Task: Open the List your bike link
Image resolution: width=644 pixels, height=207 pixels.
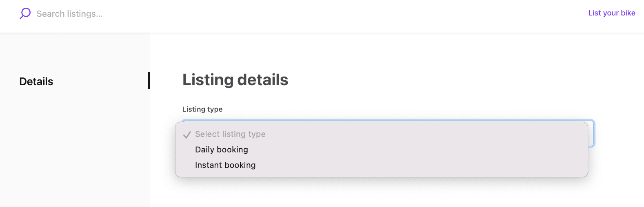Action: [x=611, y=13]
